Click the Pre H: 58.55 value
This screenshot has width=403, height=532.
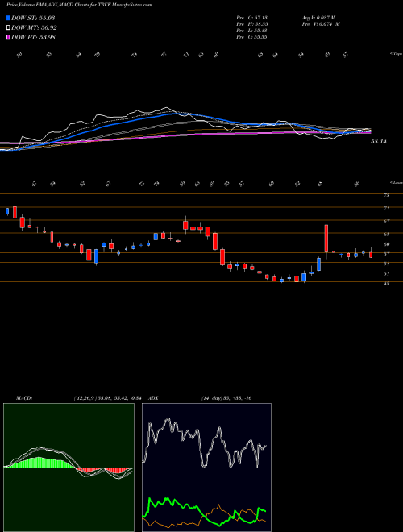pos(251,24)
